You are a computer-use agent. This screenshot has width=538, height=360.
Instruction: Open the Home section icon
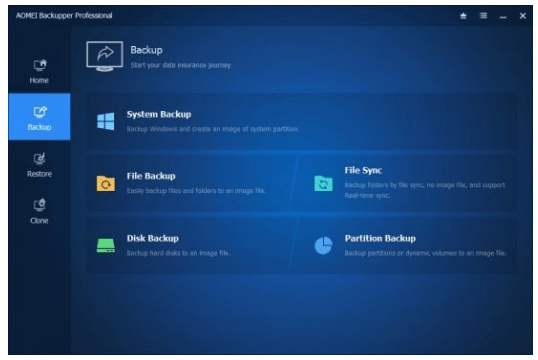[x=40, y=65]
